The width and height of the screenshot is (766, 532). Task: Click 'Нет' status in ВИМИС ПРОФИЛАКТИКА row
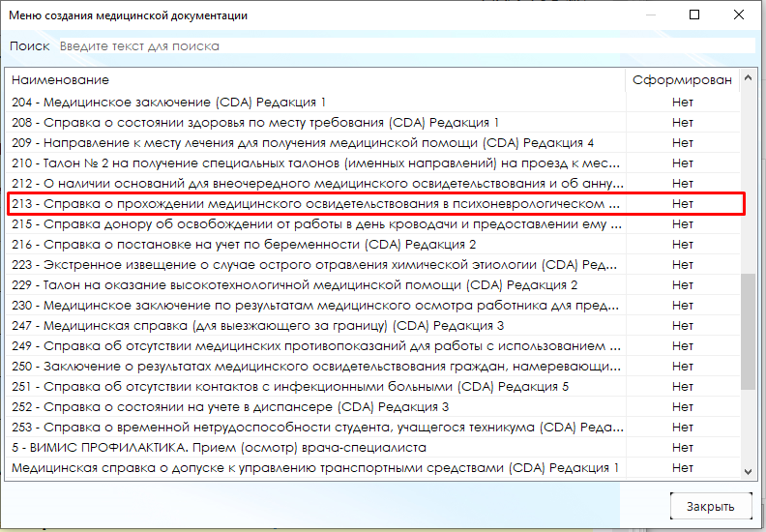[x=683, y=448]
